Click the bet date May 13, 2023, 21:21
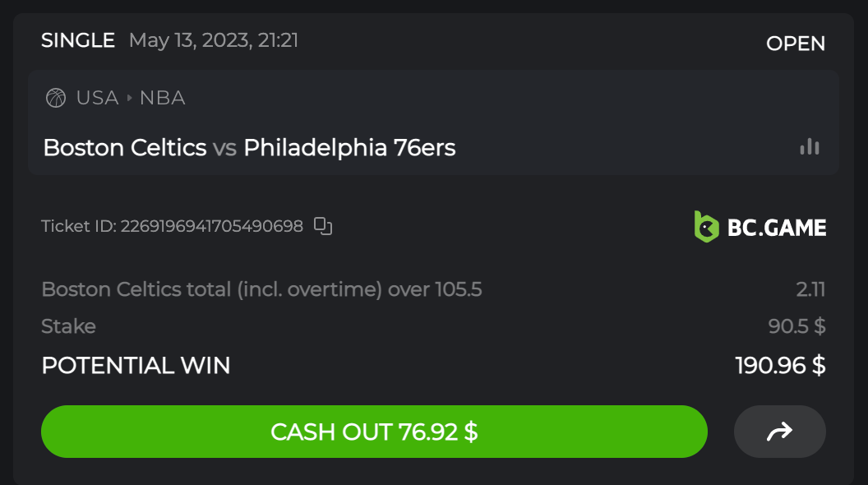 click(214, 40)
